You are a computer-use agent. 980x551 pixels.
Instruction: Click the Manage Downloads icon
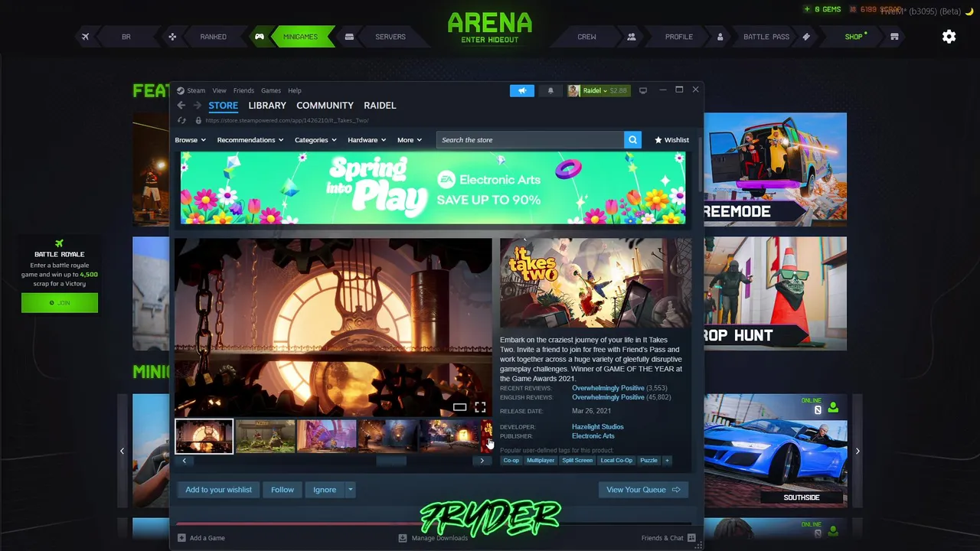(403, 538)
